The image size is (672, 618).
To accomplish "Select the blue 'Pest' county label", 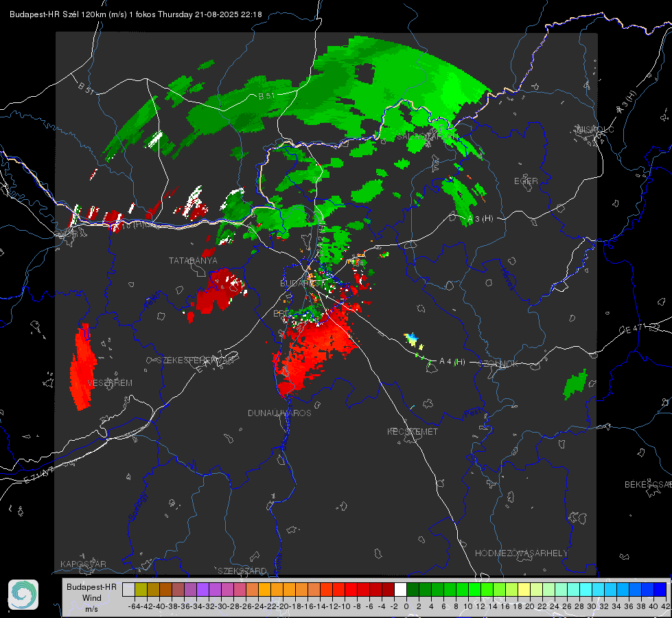I will 473,413.
